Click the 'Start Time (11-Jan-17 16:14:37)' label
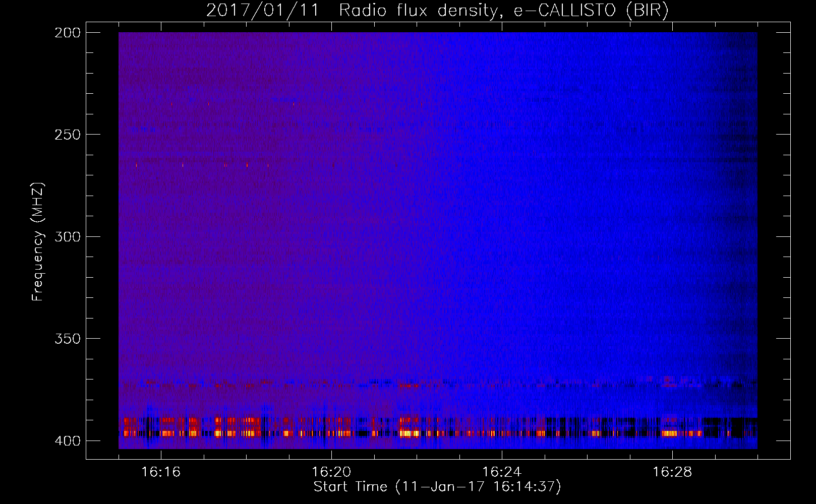816x504 pixels. [437, 487]
